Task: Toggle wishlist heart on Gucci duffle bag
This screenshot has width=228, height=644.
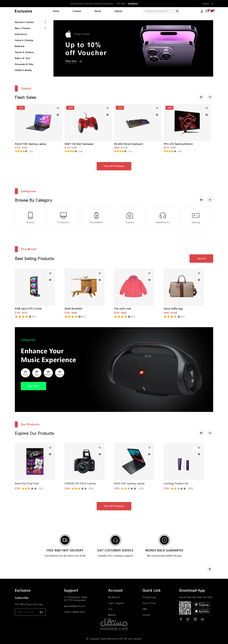Action: point(199,273)
